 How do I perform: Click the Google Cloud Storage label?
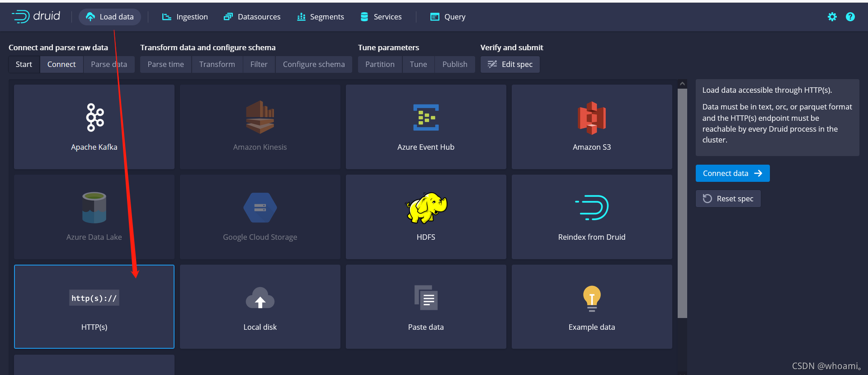[x=260, y=237]
